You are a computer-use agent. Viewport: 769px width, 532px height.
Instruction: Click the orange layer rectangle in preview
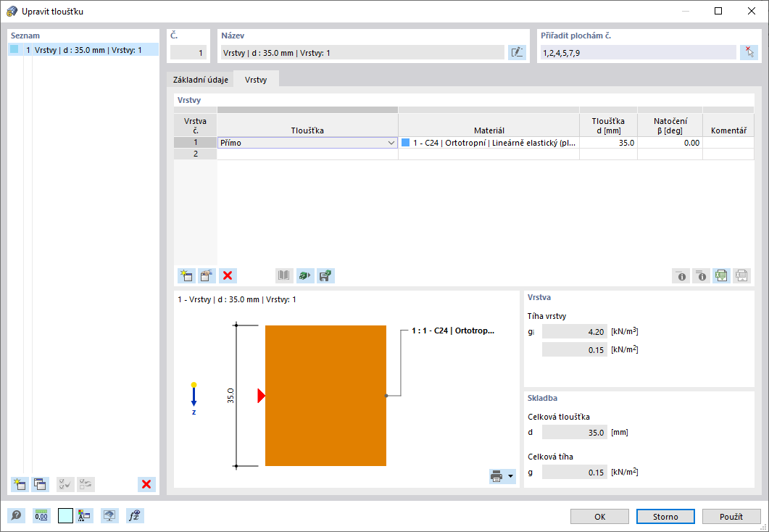(x=325, y=396)
